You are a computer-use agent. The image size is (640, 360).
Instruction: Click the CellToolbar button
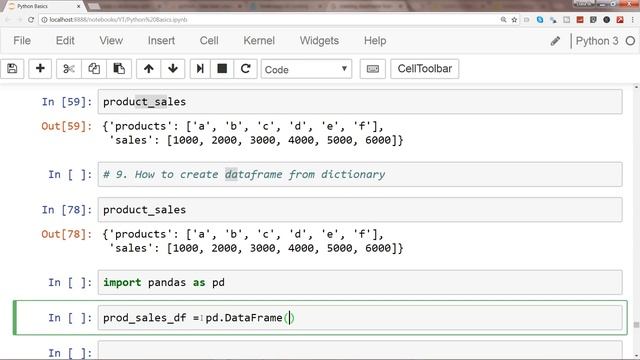[424, 69]
